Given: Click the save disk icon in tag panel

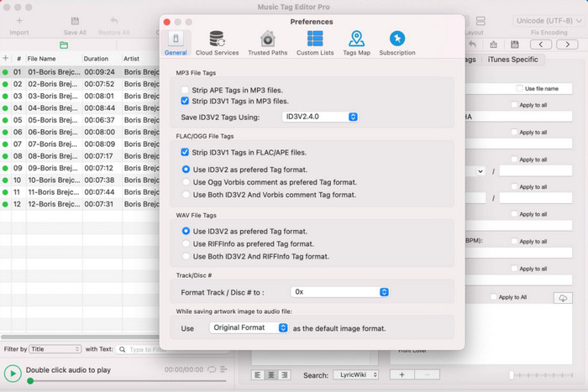Looking at the screenshot, I should click(514, 44).
